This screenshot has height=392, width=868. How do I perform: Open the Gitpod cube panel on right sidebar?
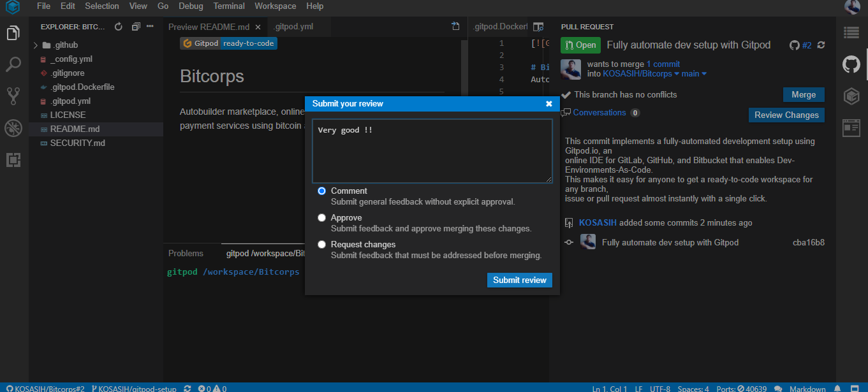click(851, 96)
